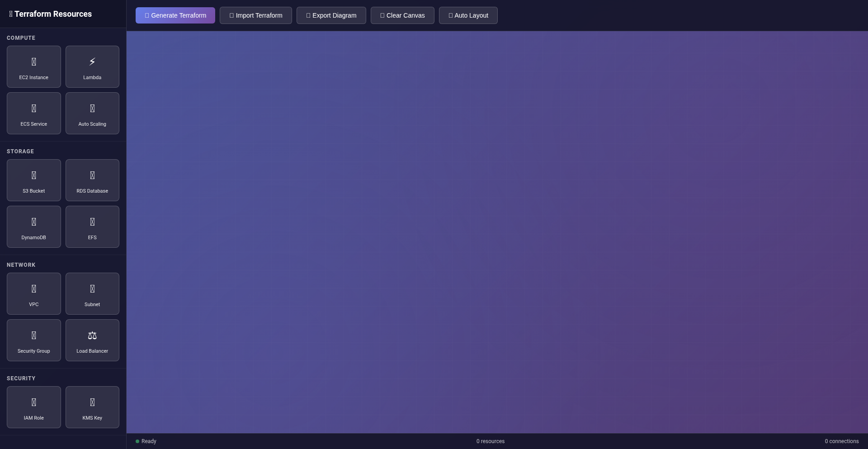868x449 pixels.
Task: Select the RDS Database resource tile
Action: pos(92,180)
